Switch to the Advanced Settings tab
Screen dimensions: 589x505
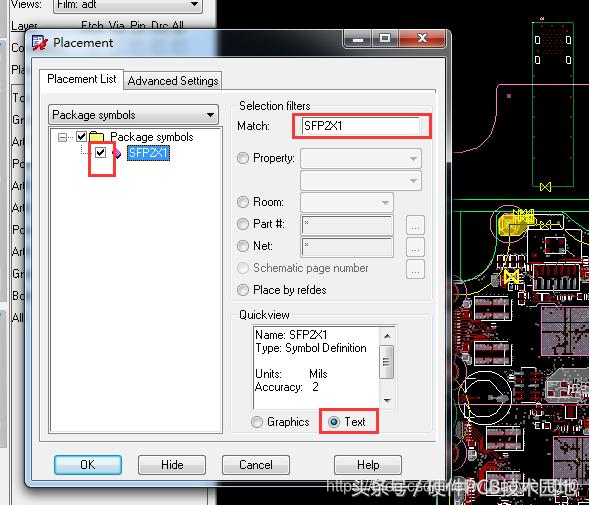(x=173, y=81)
